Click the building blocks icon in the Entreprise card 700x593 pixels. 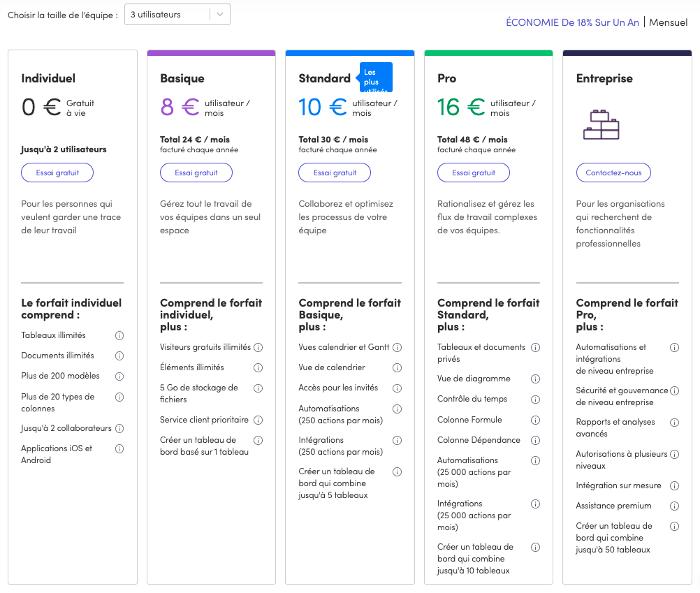(601, 124)
